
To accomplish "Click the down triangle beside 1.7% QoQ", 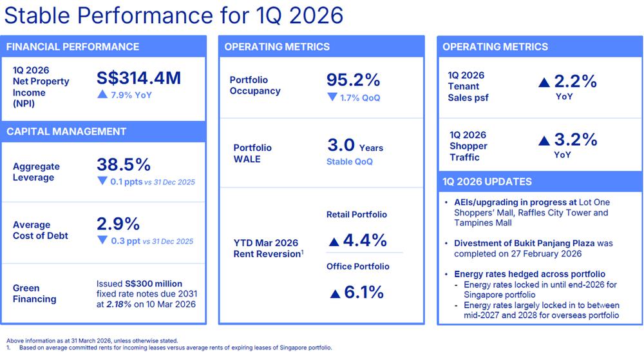I will [x=332, y=97].
